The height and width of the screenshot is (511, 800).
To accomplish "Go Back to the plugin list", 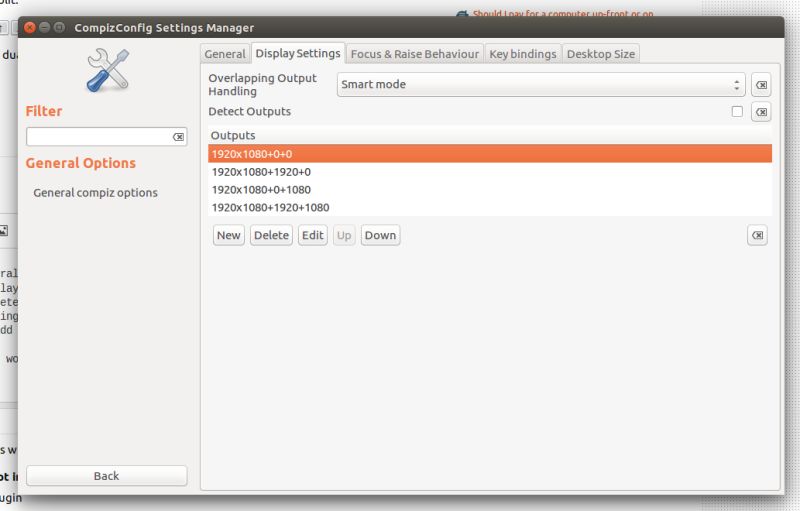I will [x=107, y=476].
